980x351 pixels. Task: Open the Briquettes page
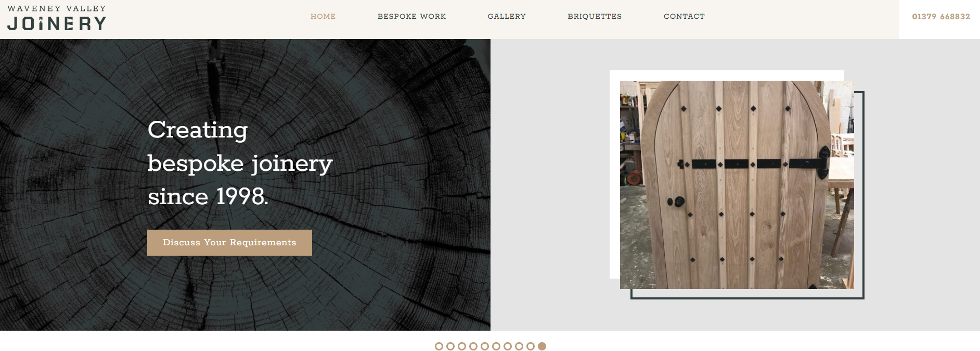[x=595, y=16]
